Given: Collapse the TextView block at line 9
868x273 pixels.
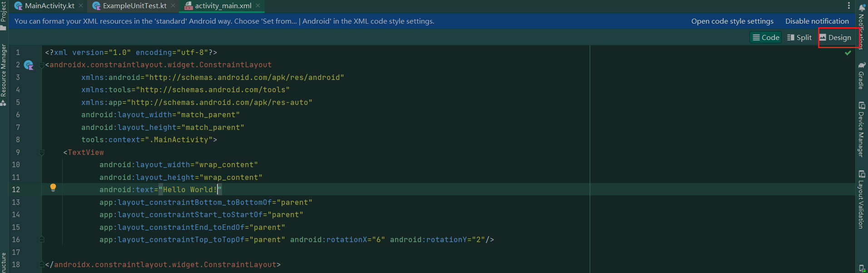Looking at the screenshot, I should (42, 153).
